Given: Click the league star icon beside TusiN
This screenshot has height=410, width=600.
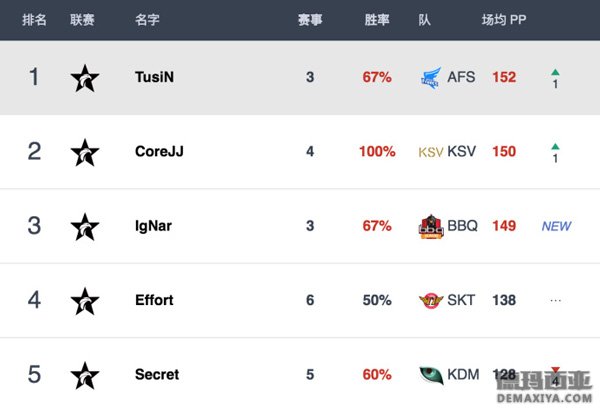Looking at the screenshot, I should tap(85, 78).
